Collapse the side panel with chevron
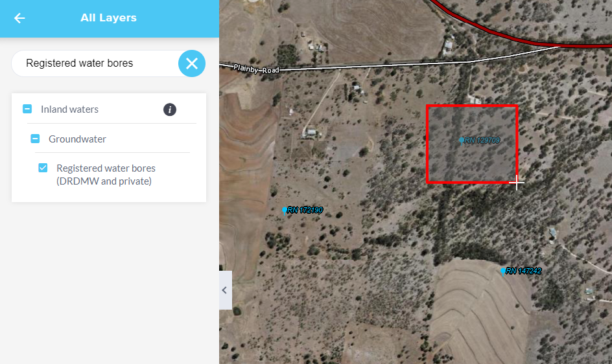The height and width of the screenshot is (364, 612). [225, 290]
